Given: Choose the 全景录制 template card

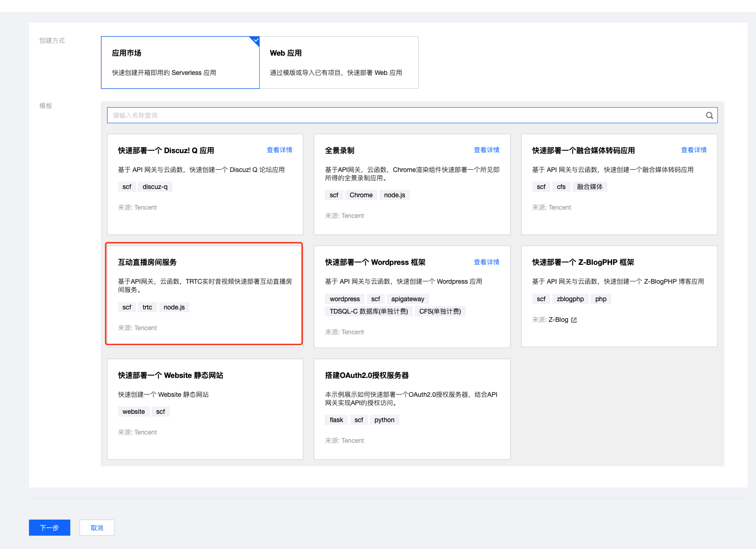Looking at the screenshot, I should click(412, 184).
